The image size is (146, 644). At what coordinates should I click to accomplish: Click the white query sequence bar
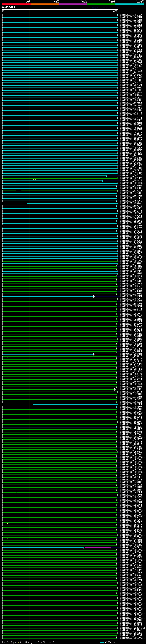[60, 9]
